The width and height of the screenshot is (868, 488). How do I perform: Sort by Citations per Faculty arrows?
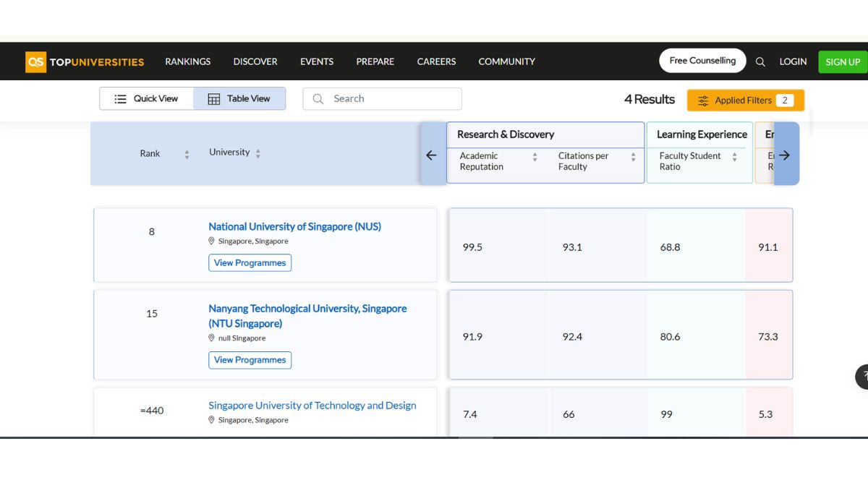pyautogui.click(x=634, y=157)
